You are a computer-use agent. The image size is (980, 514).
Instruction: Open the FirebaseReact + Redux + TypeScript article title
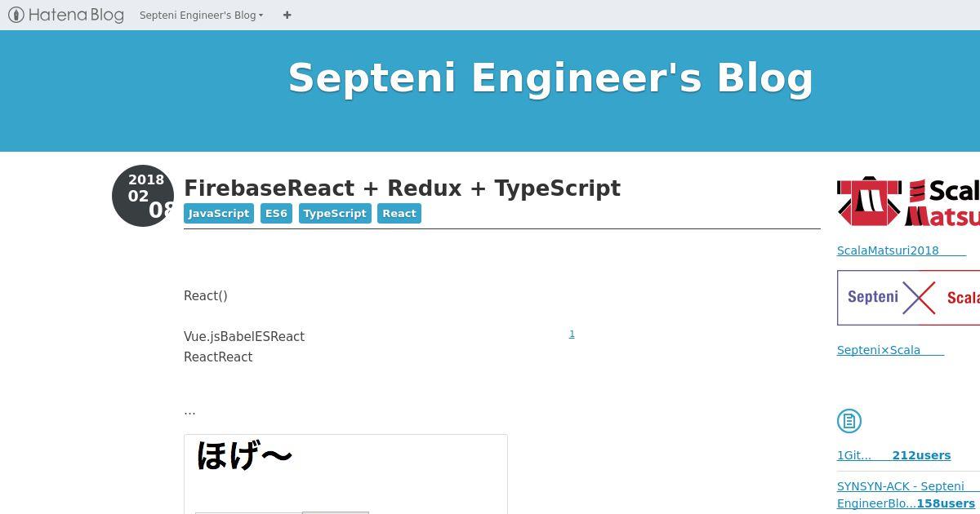tap(402, 188)
